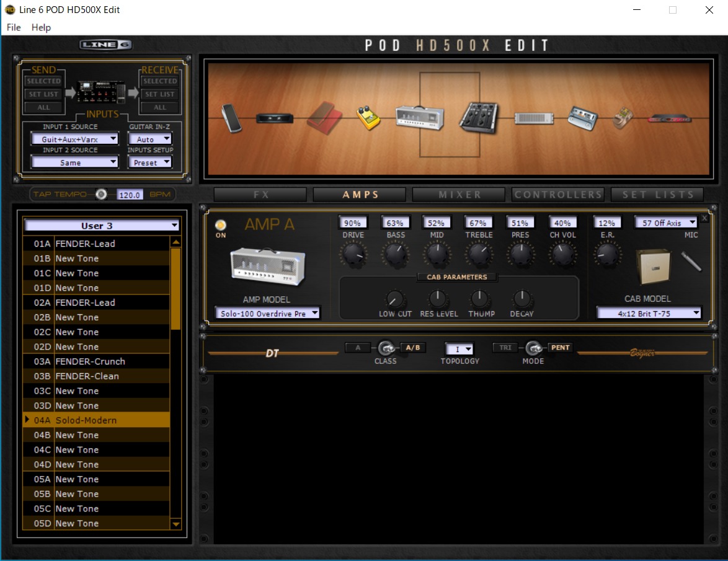Select preset 04A Solod-Modern

coord(96,420)
